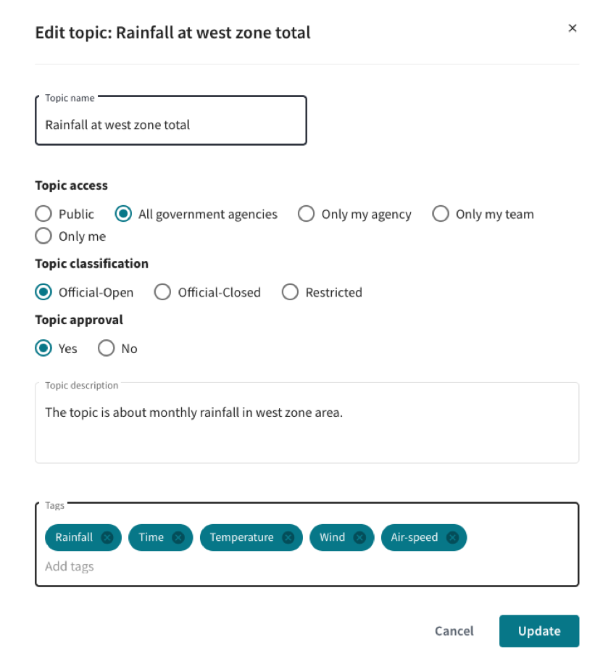Remove the Air-speed tag

[452, 537]
